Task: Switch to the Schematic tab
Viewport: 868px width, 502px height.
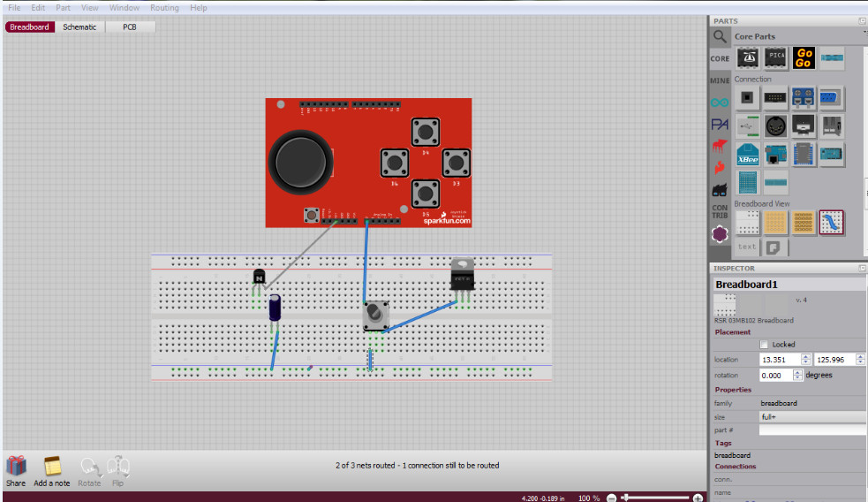Action: (x=79, y=27)
